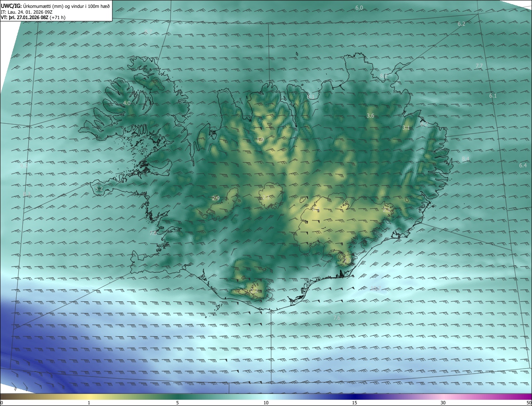Click the colorbar tick label 50
The width and height of the screenshot is (532, 406).
point(529,403)
